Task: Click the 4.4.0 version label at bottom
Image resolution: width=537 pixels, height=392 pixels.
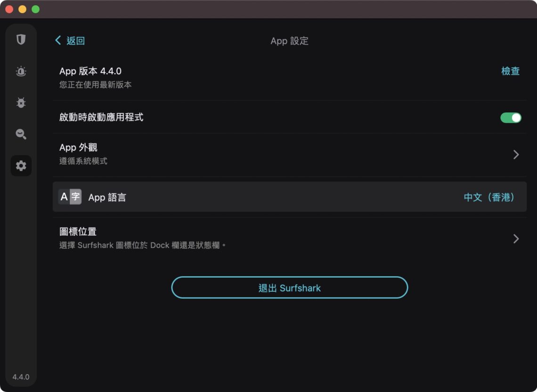Action: tap(21, 377)
